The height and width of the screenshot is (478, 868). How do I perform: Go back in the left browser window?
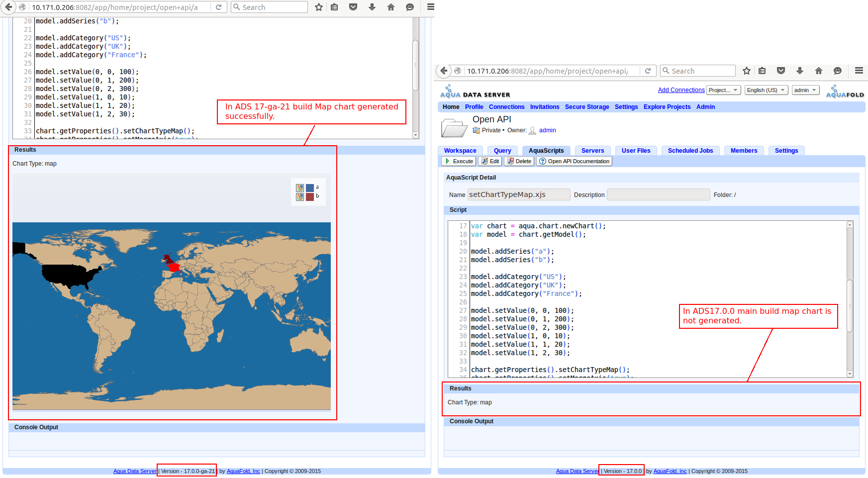(8, 7)
